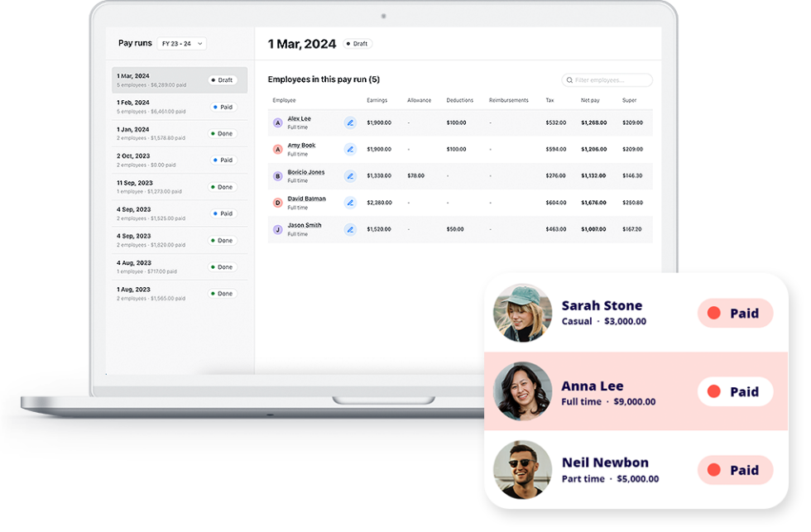Screen dimensions: 811x532
Task: Click the circular A avatar for Alex Lee
Action: coord(278,122)
